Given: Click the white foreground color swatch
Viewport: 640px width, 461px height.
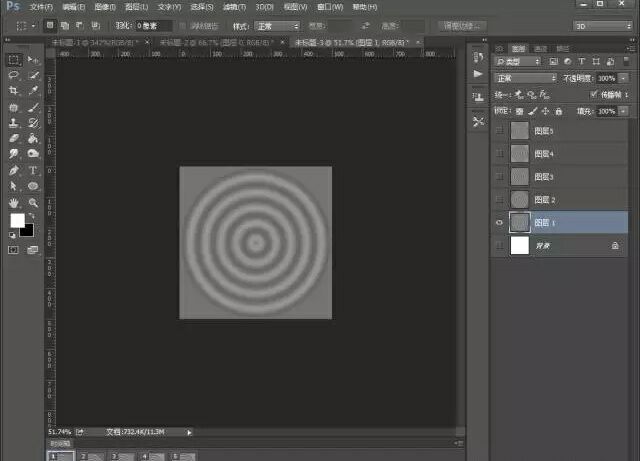Looking at the screenshot, I should (17, 220).
